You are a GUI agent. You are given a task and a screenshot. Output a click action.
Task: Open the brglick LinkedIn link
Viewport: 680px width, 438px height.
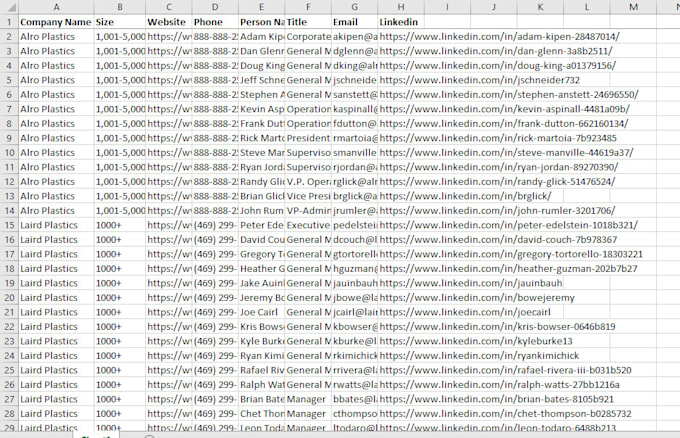[x=465, y=196]
